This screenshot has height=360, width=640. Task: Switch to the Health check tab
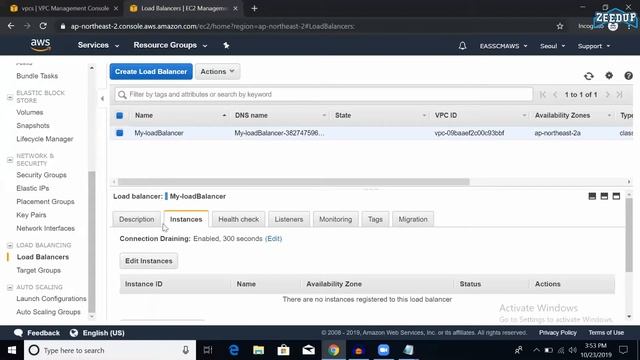point(238,219)
